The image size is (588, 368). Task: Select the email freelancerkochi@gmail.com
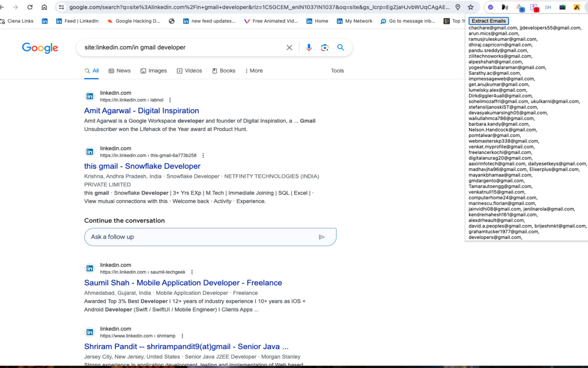tap(501, 152)
